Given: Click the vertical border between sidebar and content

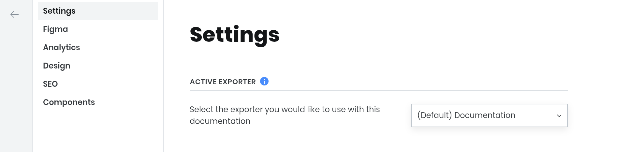Looking at the screenshot, I should [163, 76].
